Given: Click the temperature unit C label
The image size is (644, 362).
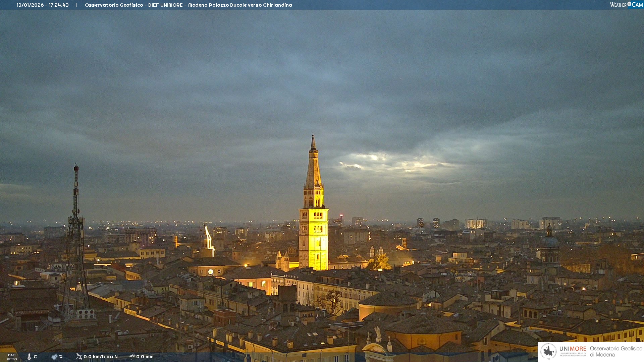Looking at the screenshot, I should pyautogui.click(x=35, y=357).
